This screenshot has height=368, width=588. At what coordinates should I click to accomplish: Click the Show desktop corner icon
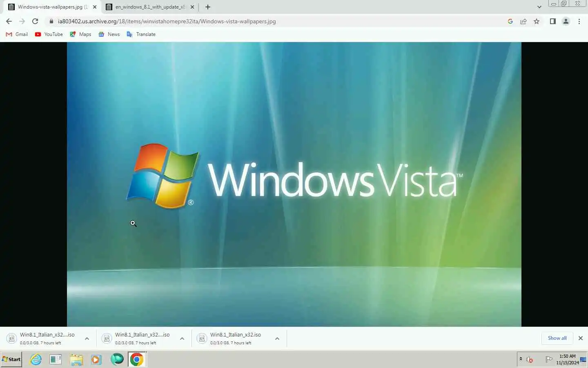[x=584, y=359]
